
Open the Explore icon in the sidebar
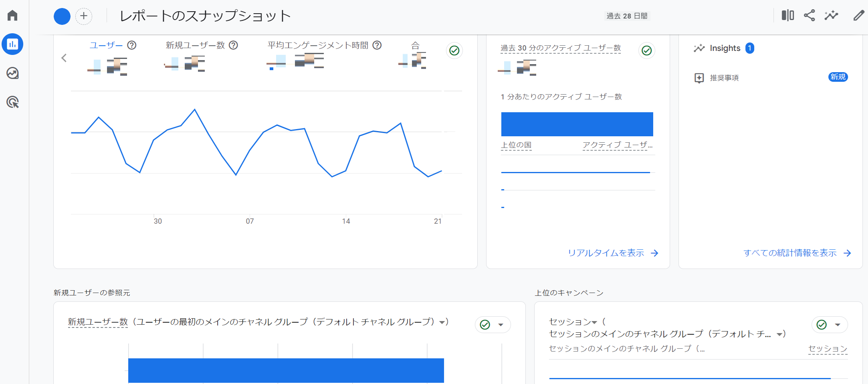12,73
